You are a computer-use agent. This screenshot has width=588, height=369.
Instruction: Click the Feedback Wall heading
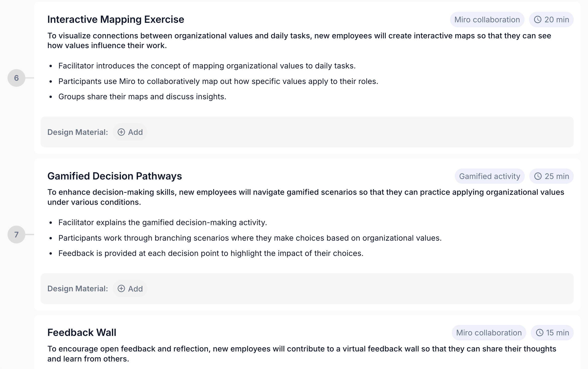pos(82,332)
